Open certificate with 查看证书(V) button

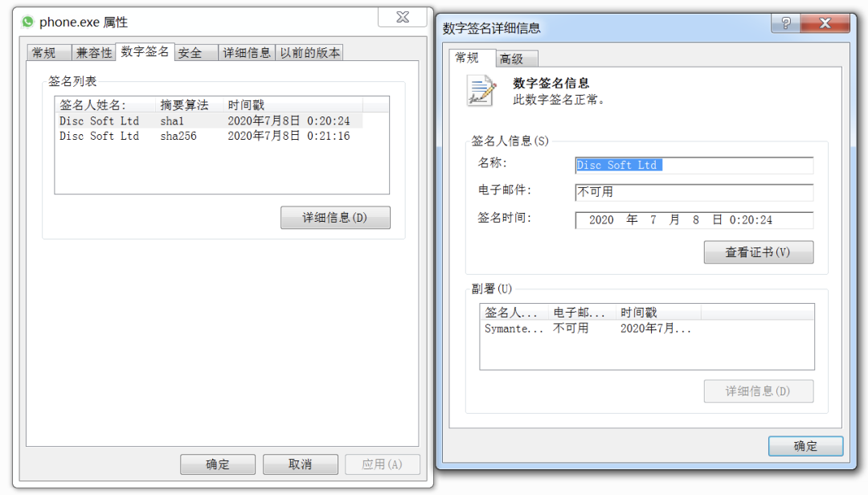pyautogui.click(x=759, y=252)
